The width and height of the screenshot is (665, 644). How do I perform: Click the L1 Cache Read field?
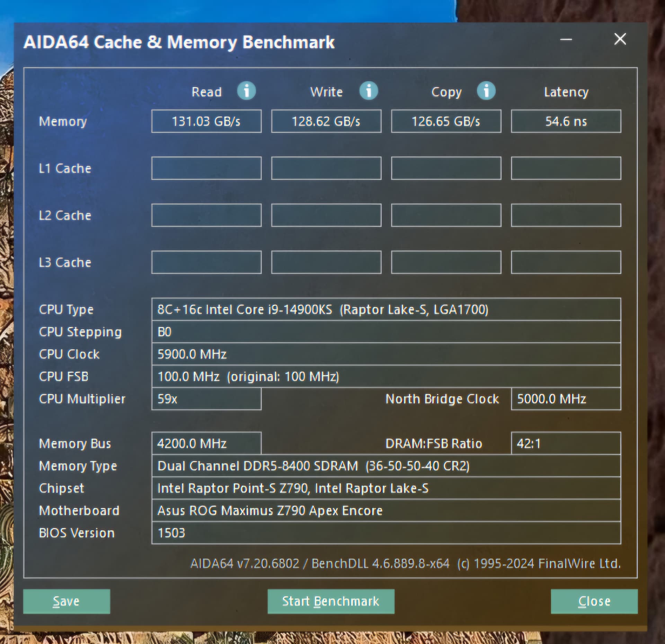click(206, 168)
